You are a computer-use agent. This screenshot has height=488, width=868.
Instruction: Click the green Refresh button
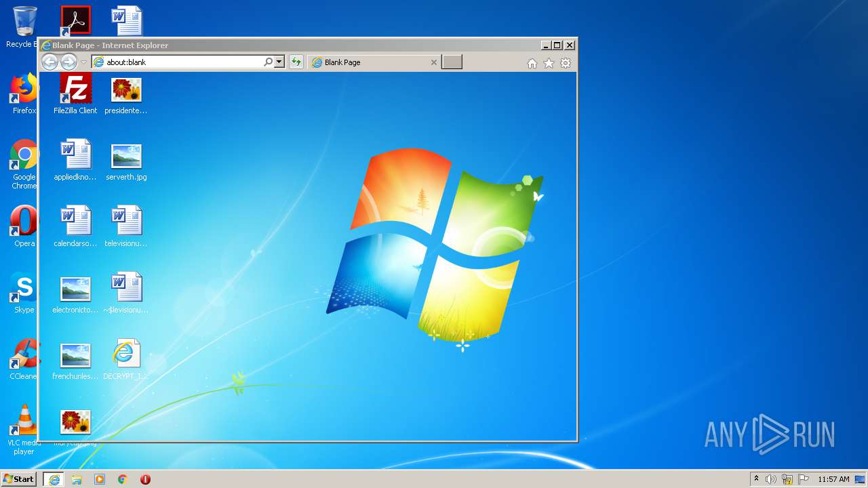(x=296, y=62)
